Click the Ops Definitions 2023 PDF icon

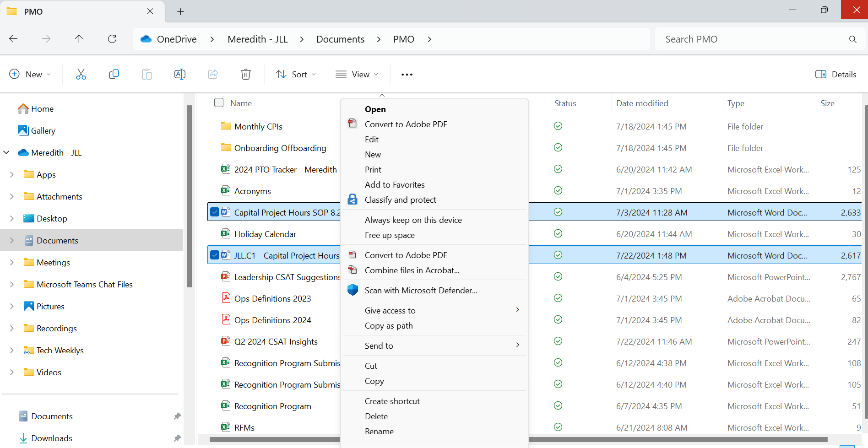coord(226,298)
